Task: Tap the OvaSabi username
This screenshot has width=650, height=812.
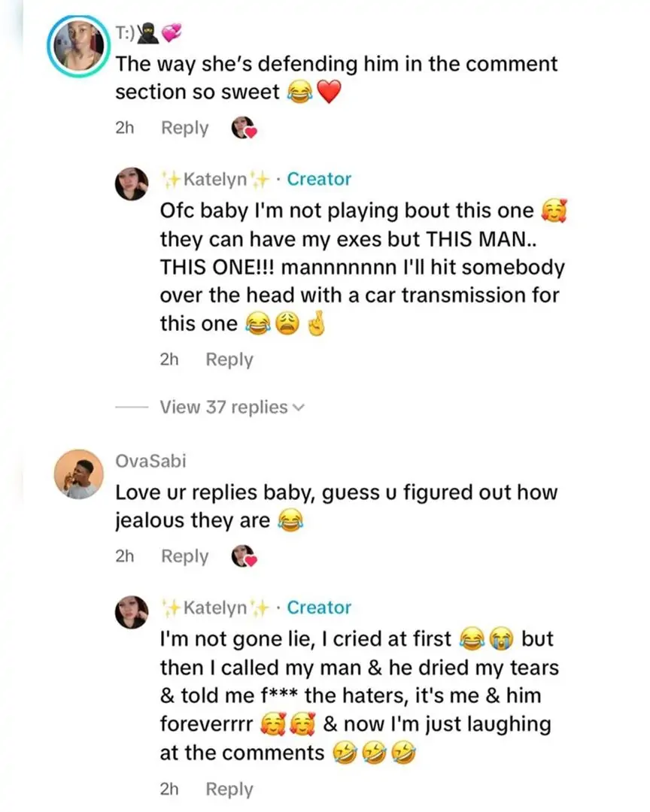Action: click(144, 460)
